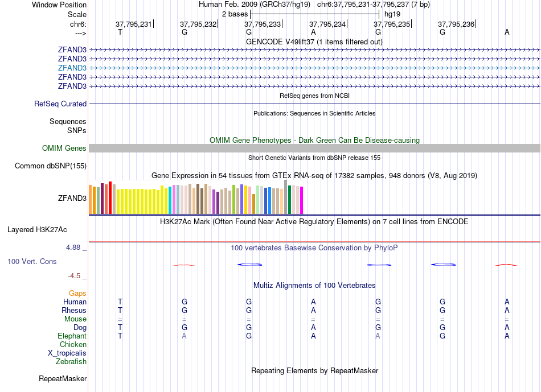The width and height of the screenshot is (541, 392).
Task: Click the base T in the ruler sequence
Action: [x=120, y=32]
